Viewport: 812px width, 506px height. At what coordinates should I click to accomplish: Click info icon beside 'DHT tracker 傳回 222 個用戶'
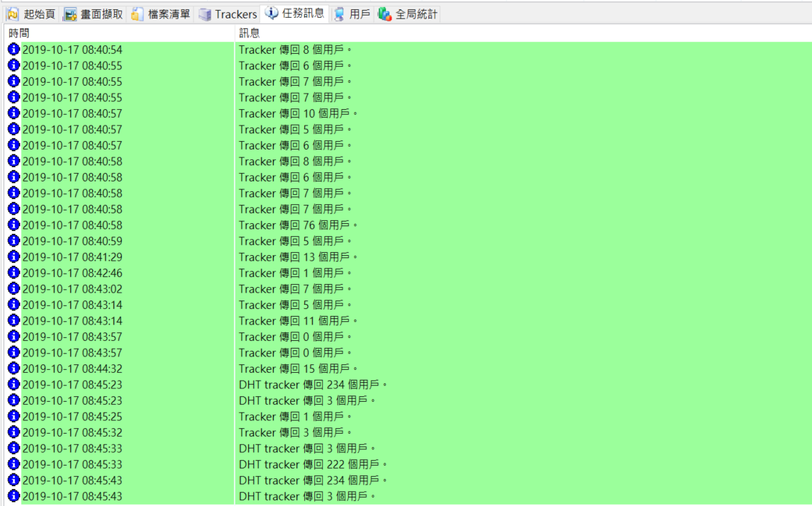(13, 463)
